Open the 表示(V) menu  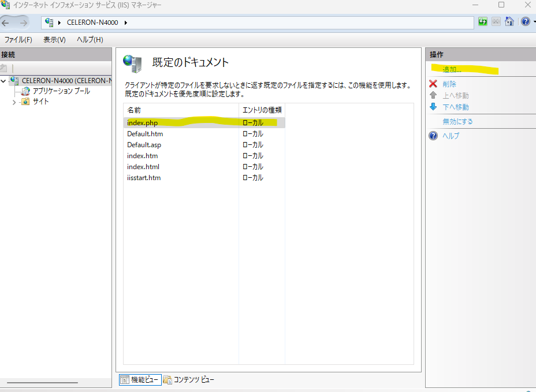(x=54, y=40)
